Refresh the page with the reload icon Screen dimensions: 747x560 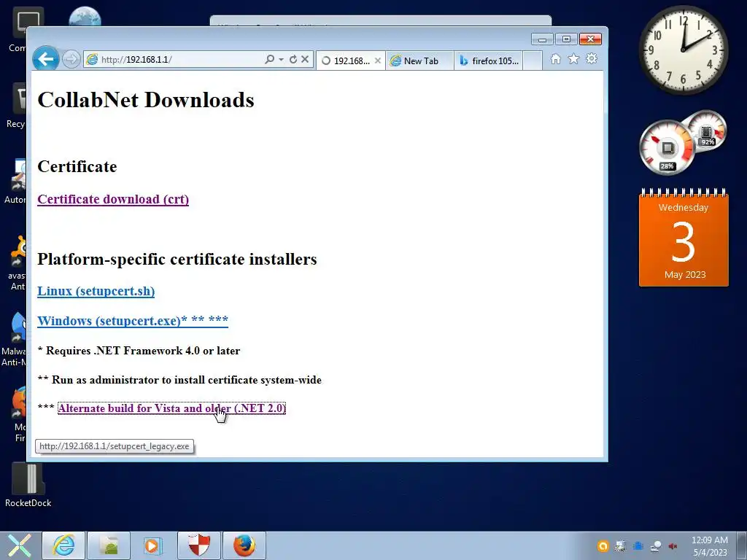pyautogui.click(x=293, y=59)
